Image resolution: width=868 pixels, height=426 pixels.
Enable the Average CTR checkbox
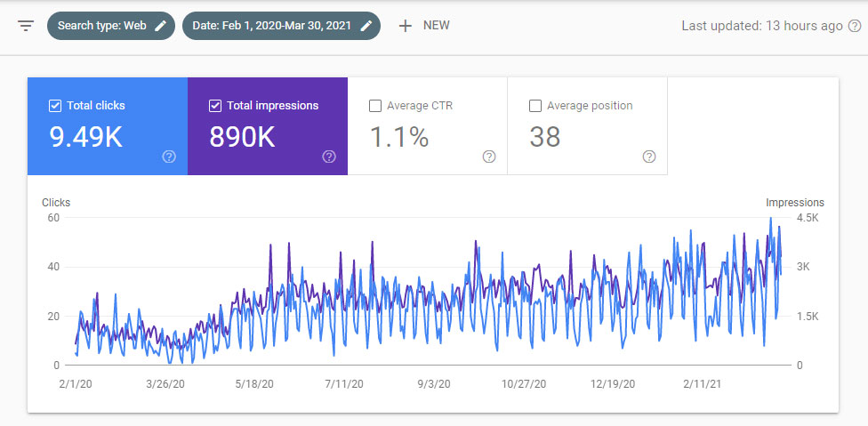tap(375, 106)
